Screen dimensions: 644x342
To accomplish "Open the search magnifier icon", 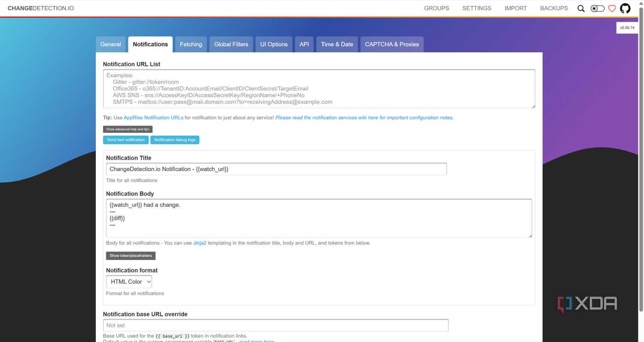I will tap(581, 8).
